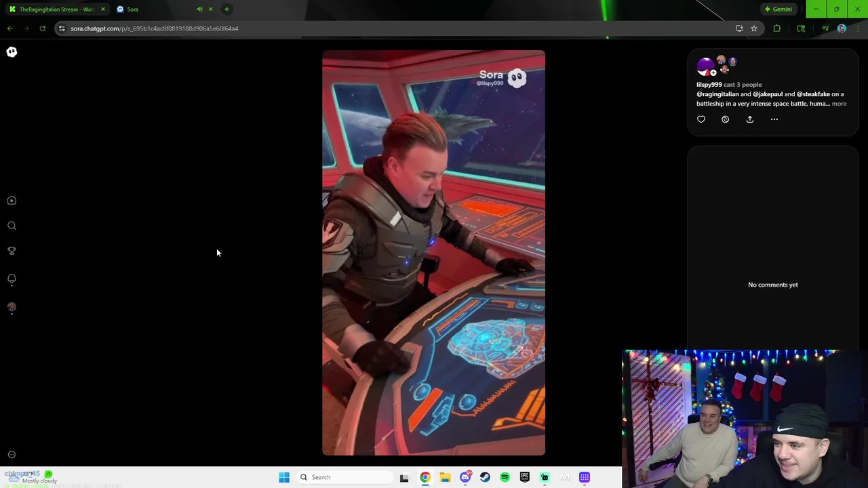
Task: Click the Sora video player
Action: (x=433, y=253)
